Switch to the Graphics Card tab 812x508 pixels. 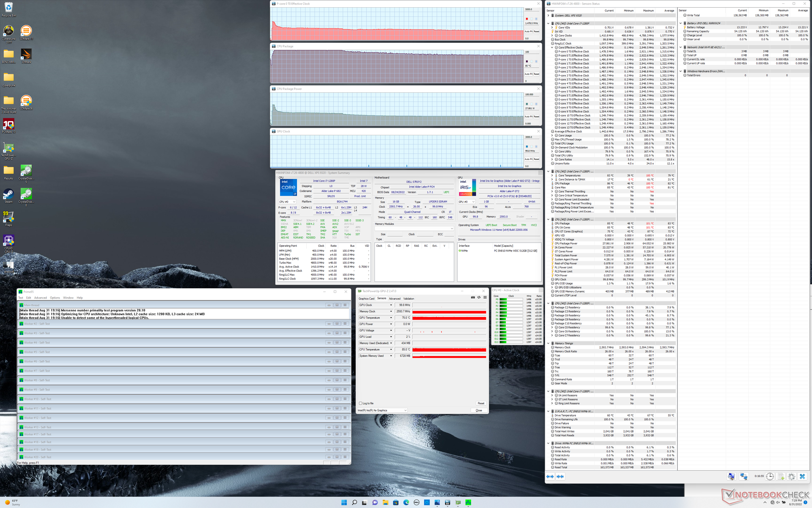coord(366,298)
